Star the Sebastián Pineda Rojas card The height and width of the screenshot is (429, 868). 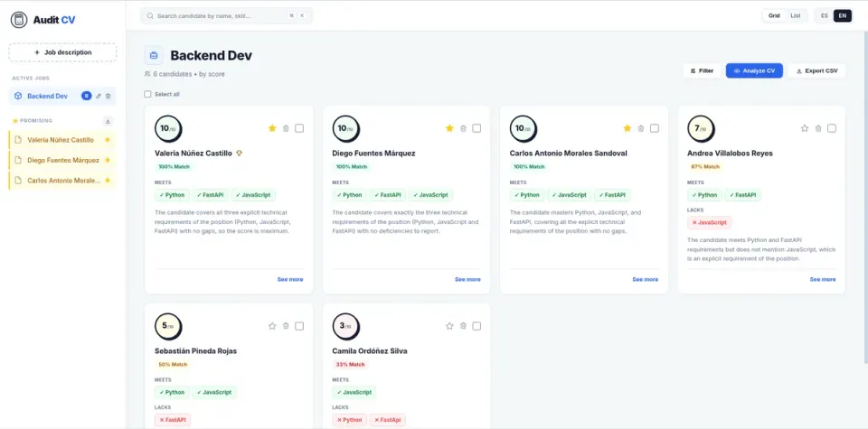272,326
